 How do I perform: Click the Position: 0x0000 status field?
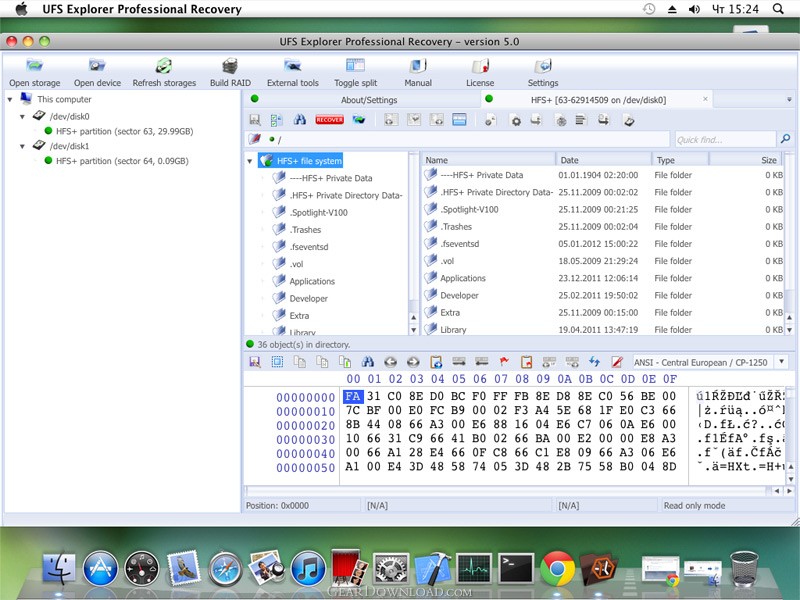pyautogui.click(x=302, y=506)
